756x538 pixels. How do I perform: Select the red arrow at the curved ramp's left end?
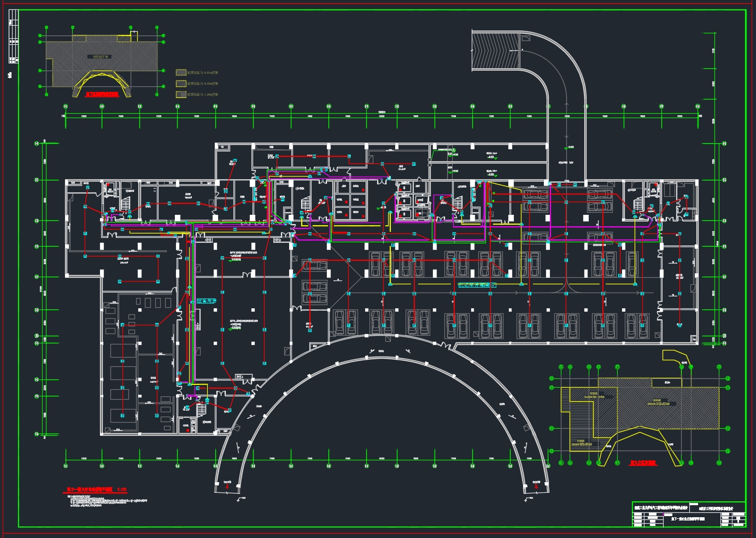(x=227, y=485)
